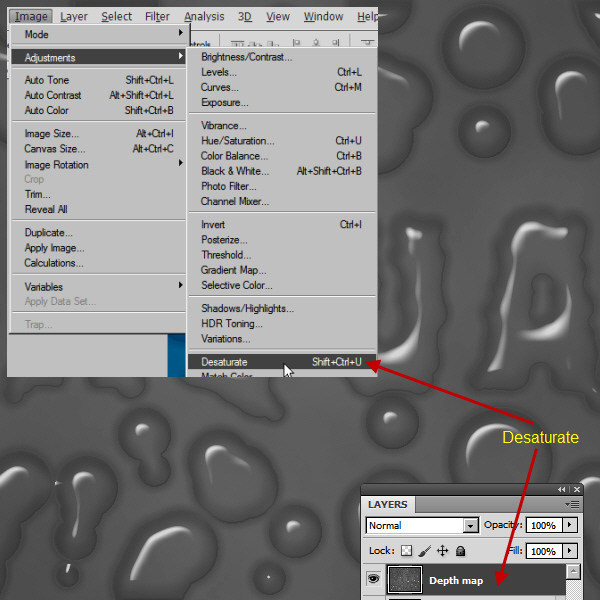The image size is (600, 600).
Task: Open the Opacity slider arrow
Action: click(570, 526)
